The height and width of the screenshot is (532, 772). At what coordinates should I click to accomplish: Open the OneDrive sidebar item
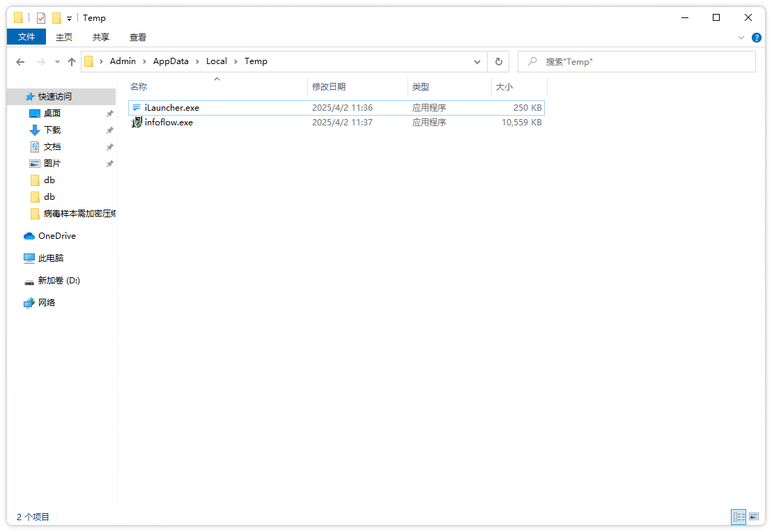[x=56, y=236]
